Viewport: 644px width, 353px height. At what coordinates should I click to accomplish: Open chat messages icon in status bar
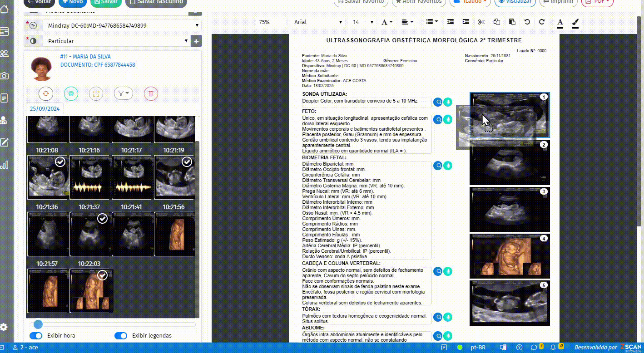[x=534, y=348]
